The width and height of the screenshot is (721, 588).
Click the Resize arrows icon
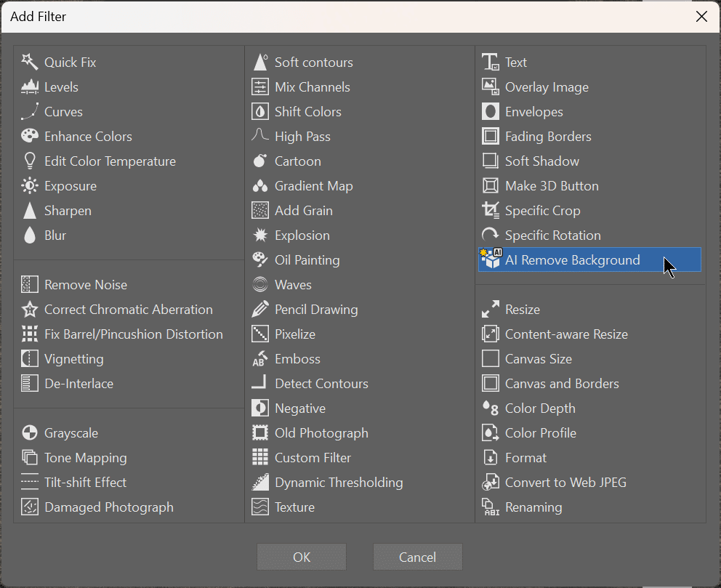pyautogui.click(x=491, y=309)
